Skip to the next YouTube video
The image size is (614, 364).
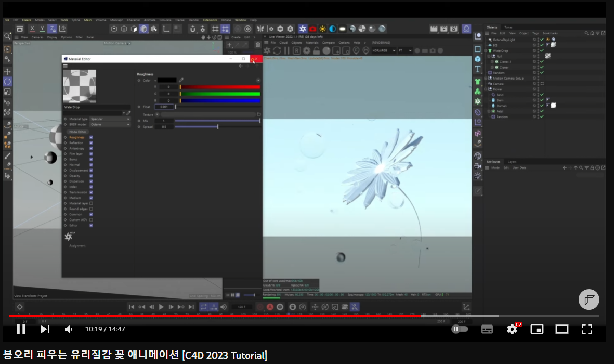45,329
